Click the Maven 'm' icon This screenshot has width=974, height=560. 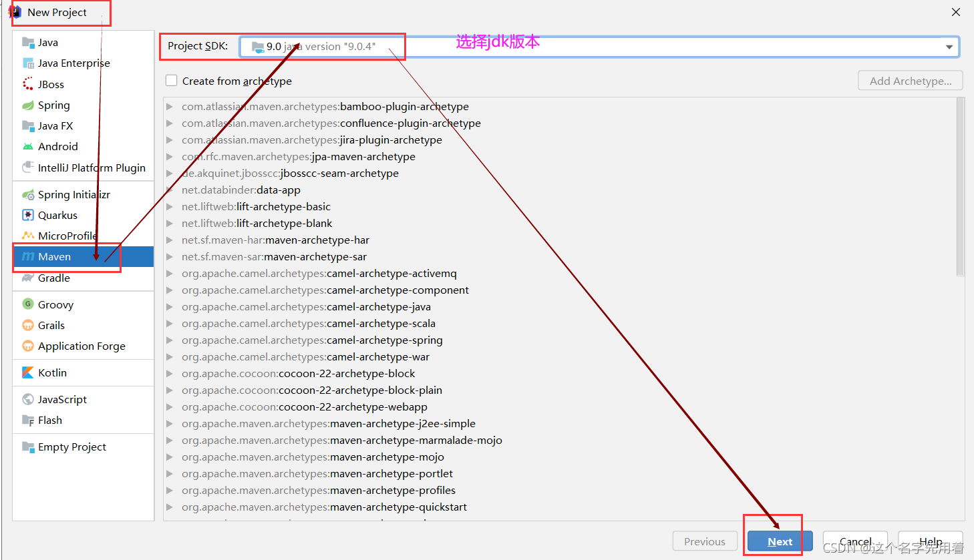(28, 256)
